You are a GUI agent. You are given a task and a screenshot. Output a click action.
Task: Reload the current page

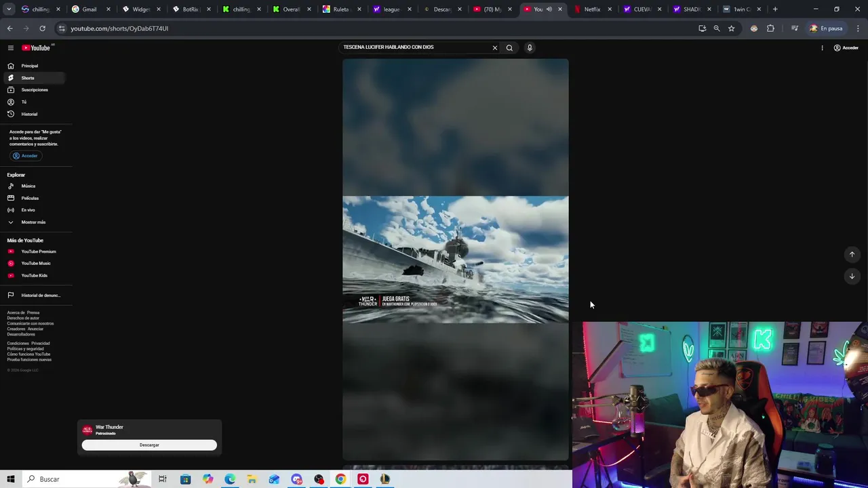click(42, 28)
